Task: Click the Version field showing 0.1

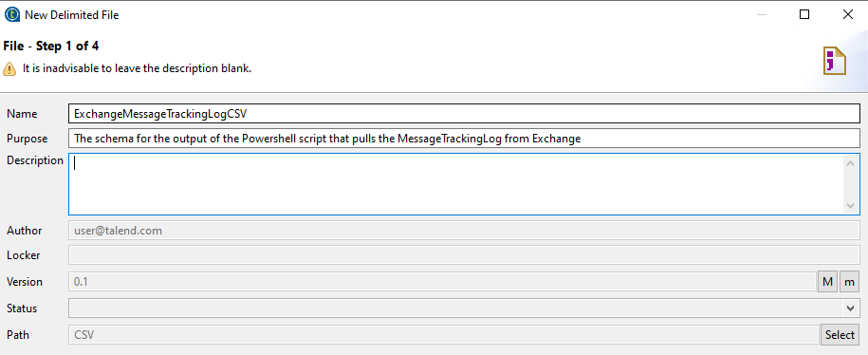Action: (x=443, y=282)
